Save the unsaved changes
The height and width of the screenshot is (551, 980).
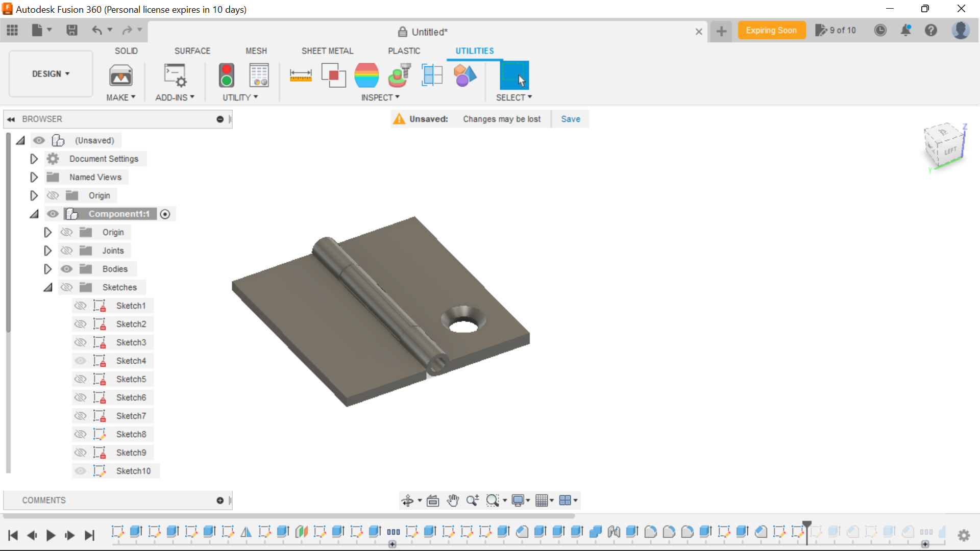click(x=570, y=119)
